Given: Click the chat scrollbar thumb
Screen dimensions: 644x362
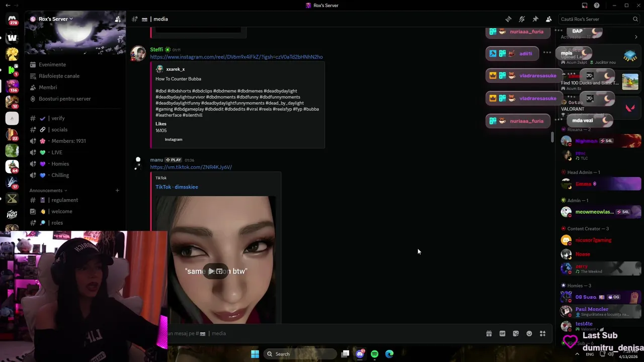Looking at the screenshot, I should pyautogui.click(x=552, y=137).
